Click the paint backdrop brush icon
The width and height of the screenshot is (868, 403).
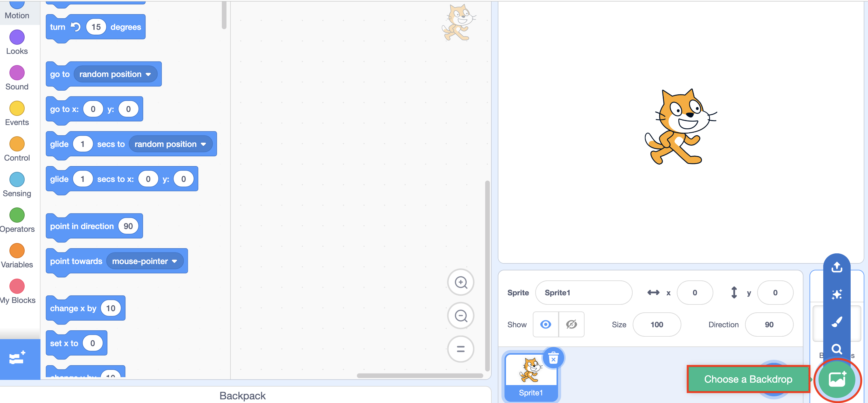pyautogui.click(x=836, y=322)
